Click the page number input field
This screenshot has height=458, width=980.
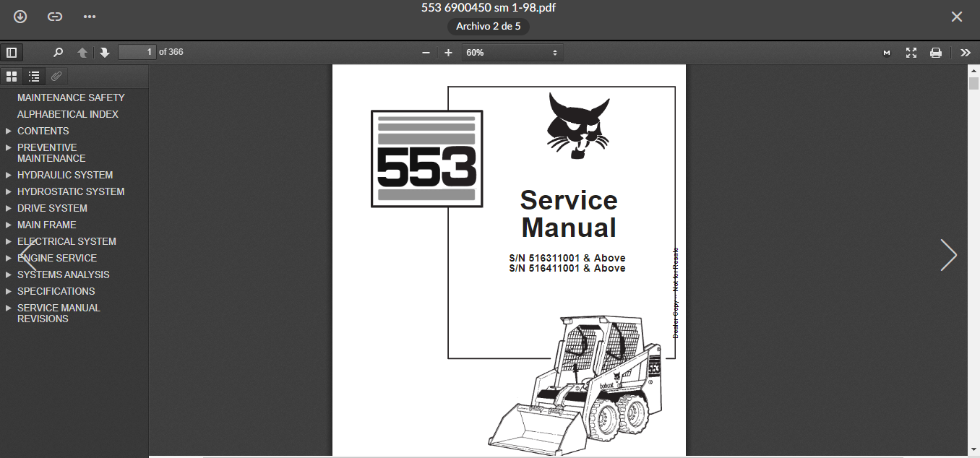[137, 52]
